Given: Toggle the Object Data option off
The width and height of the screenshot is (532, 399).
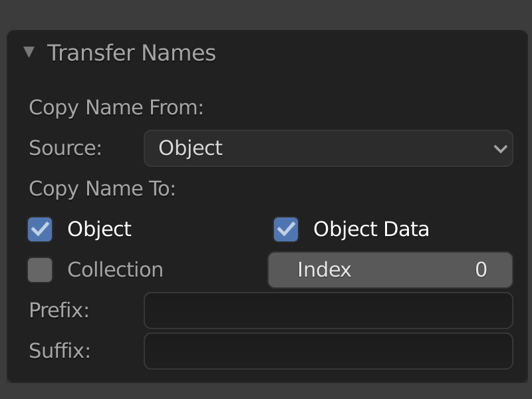Looking at the screenshot, I should coord(286,229).
